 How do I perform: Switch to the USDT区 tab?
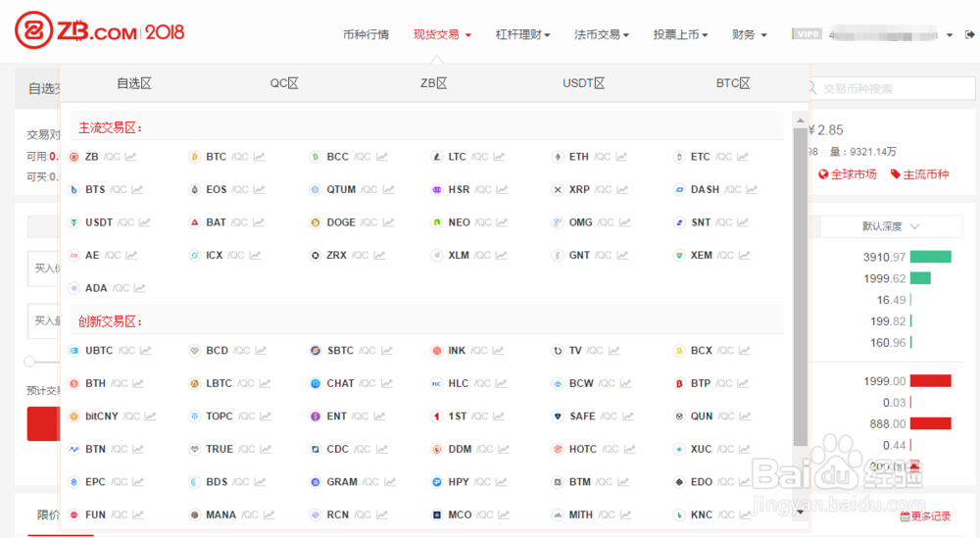[583, 83]
